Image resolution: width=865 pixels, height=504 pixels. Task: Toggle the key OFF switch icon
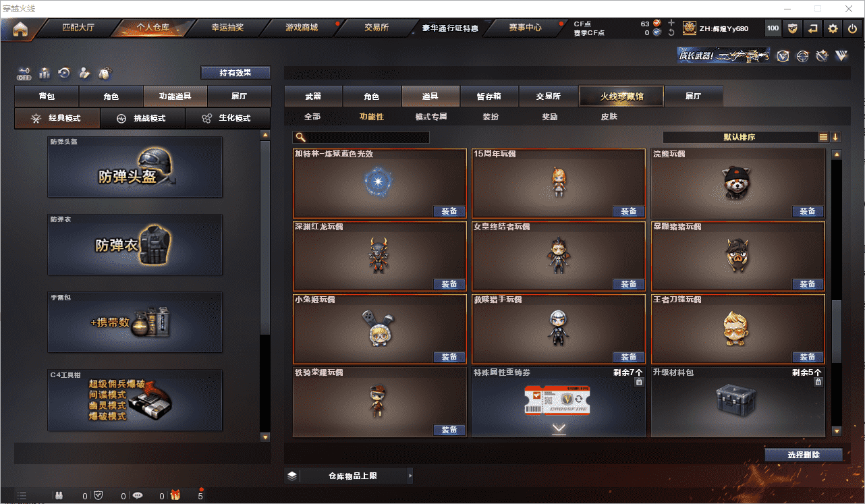tap(24, 73)
